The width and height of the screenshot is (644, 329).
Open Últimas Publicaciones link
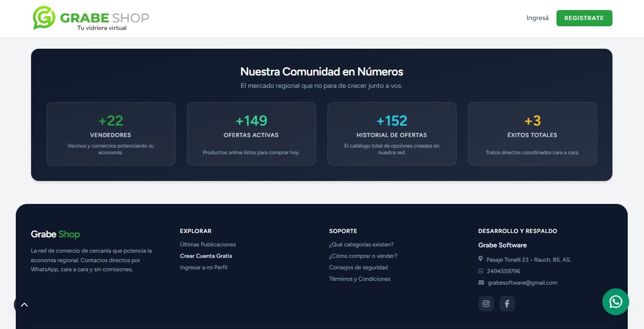(208, 244)
